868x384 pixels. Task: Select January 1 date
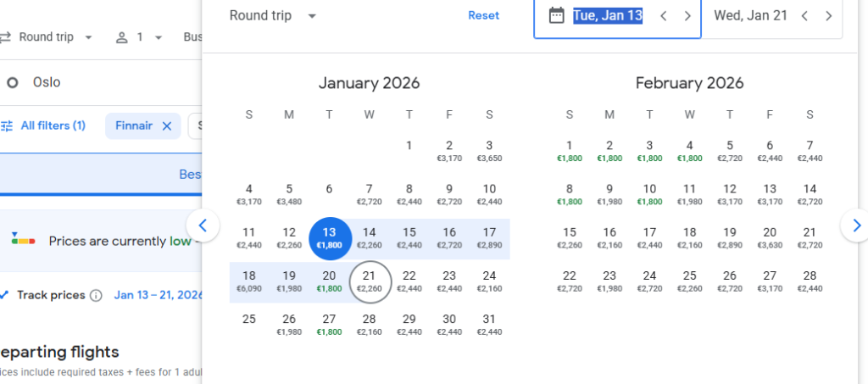click(x=409, y=146)
